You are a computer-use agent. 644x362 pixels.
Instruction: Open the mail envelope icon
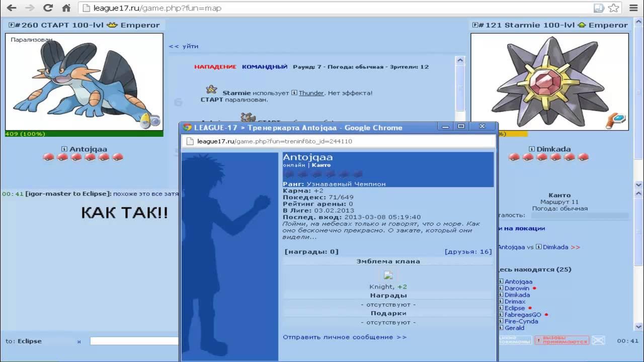click(598, 340)
